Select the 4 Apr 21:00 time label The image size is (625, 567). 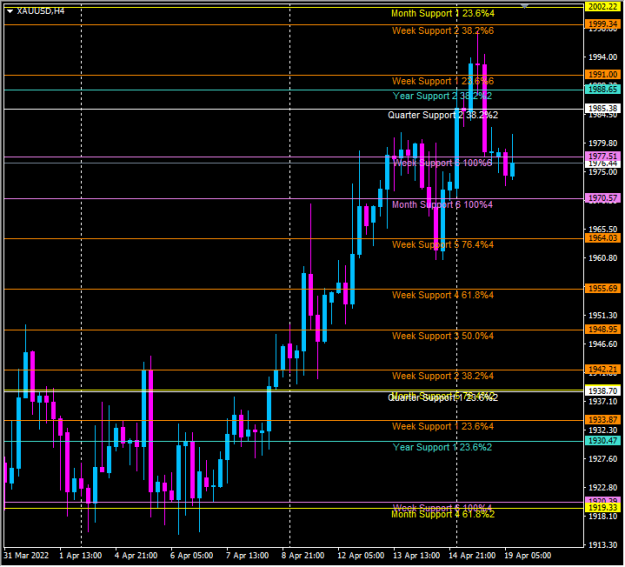pyautogui.click(x=136, y=556)
